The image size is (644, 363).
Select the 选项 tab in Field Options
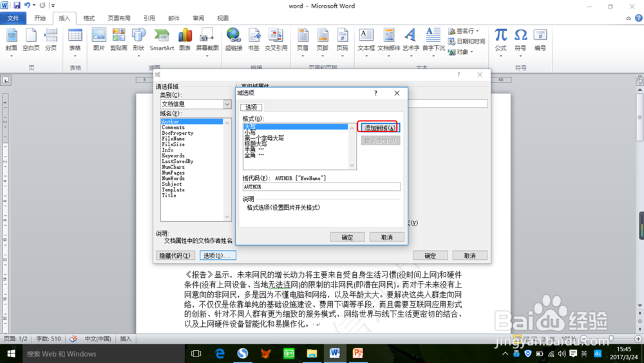click(x=251, y=107)
